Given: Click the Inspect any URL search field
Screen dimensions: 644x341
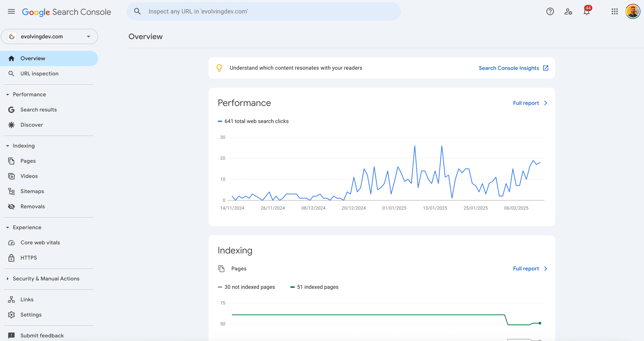Looking at the screenshot, I should [263, 12].
